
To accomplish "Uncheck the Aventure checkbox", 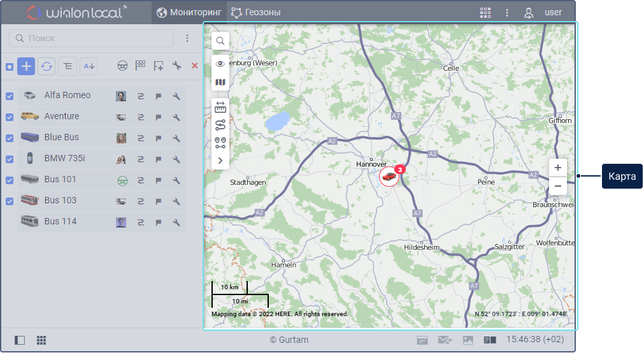I will tap(10, 117).
